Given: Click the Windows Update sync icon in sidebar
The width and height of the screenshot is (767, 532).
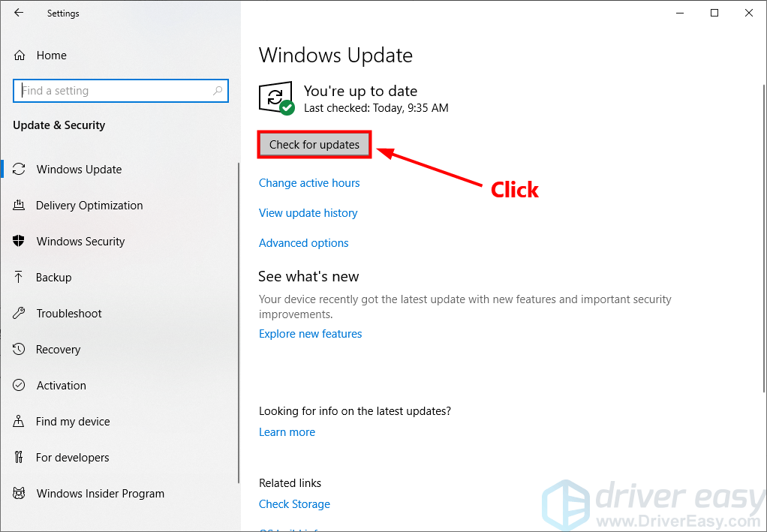Looking at the screenshot, I should 19,169.
